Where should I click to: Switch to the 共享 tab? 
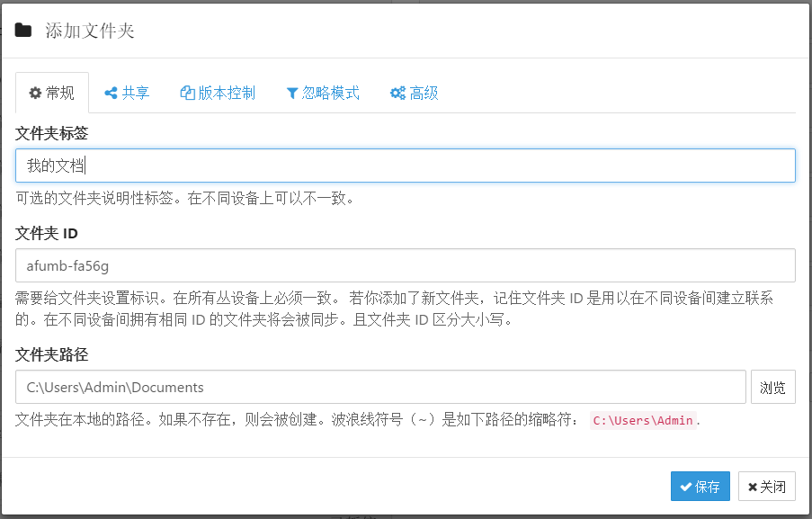[127, 94]
